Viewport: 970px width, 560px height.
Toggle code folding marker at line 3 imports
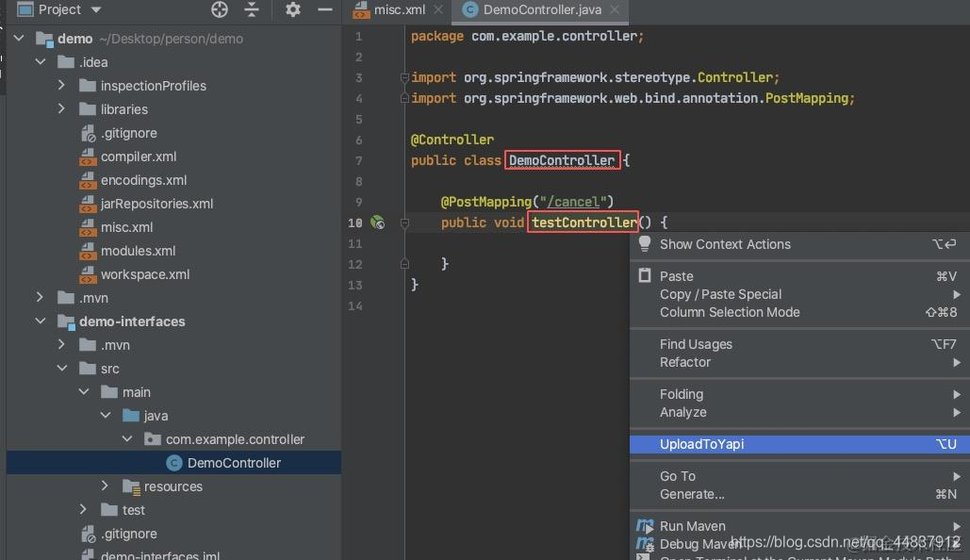(404, 77)
